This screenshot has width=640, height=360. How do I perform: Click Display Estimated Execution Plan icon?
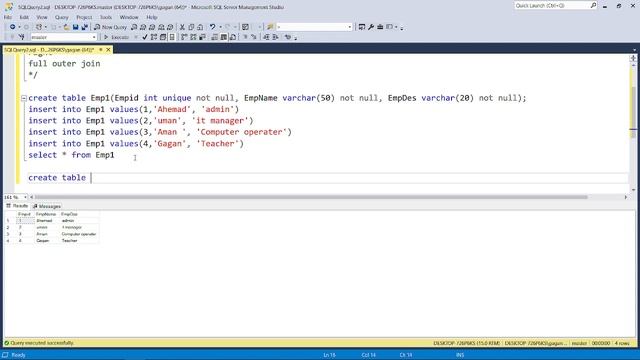[x=154, y=37]
